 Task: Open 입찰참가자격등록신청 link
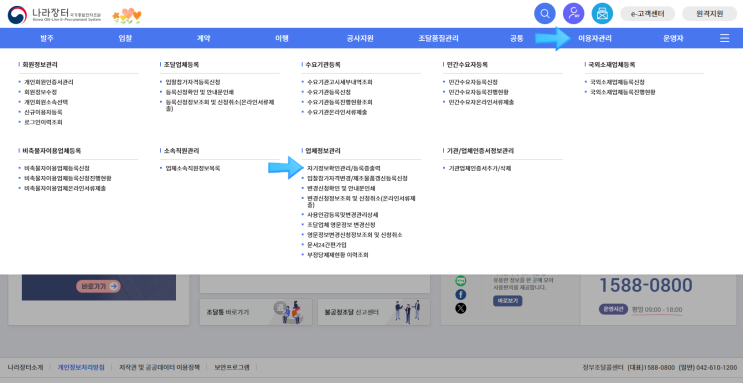pyautogui.click(x=193, y=82)
